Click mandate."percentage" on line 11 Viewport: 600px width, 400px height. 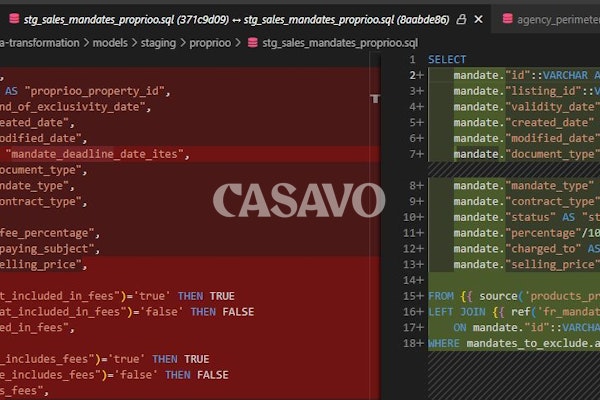click(517, 233)
